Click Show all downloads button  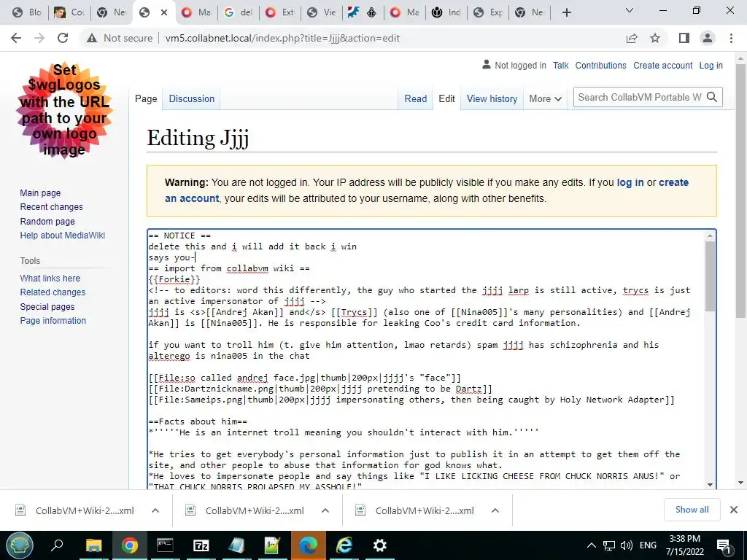[692, 510]
